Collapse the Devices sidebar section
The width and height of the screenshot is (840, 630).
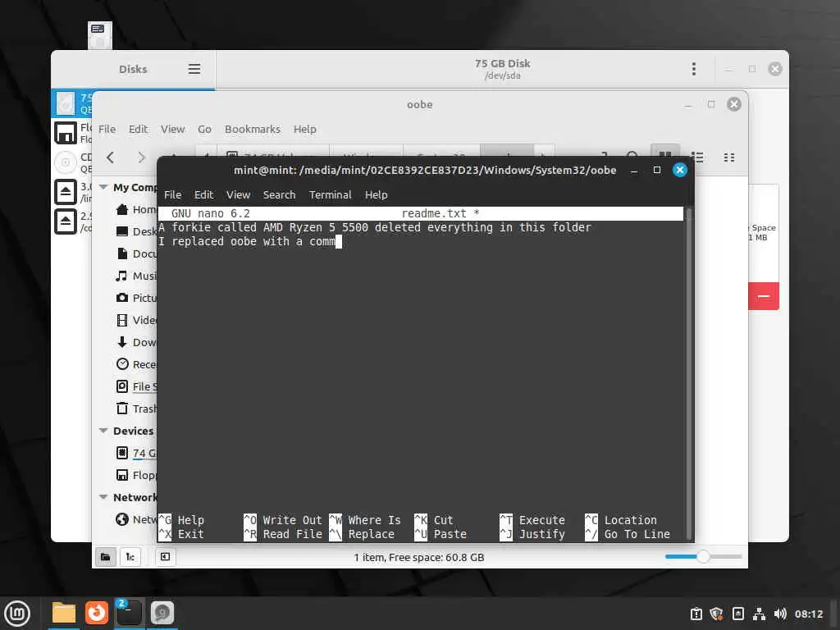(x=103, y=431)
